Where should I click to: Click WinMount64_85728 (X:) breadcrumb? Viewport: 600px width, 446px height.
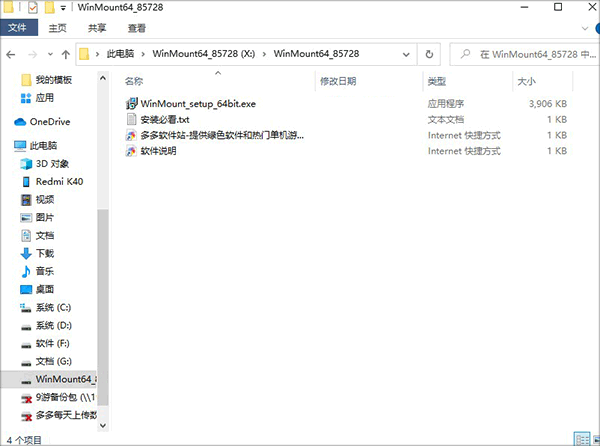tap(204, 54)
